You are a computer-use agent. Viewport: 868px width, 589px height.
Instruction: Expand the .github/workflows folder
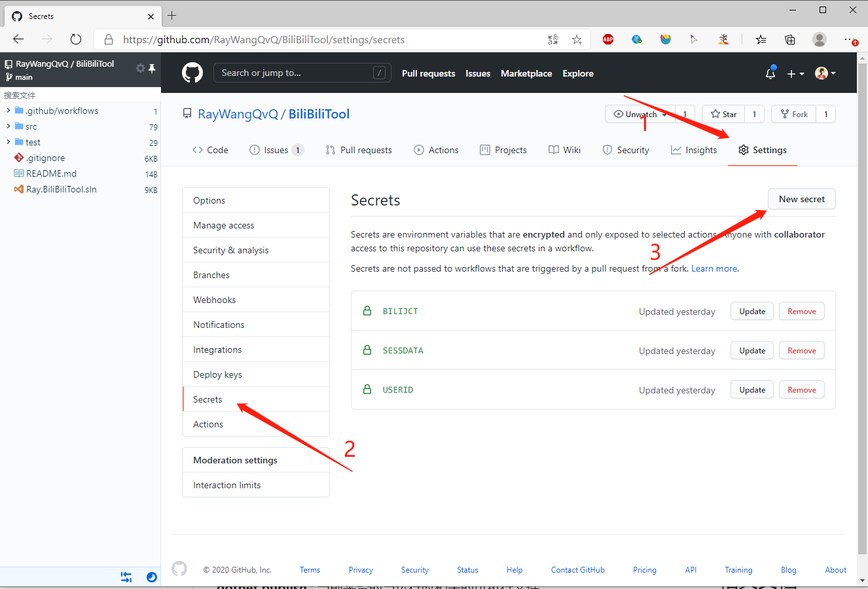tap(8, 111)
